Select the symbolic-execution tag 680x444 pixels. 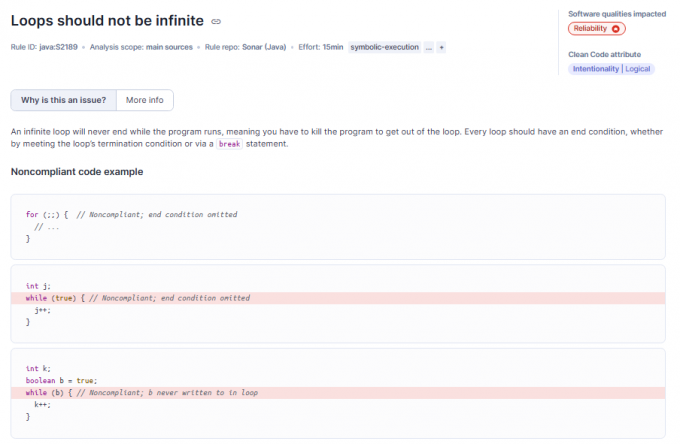point(385,47)
